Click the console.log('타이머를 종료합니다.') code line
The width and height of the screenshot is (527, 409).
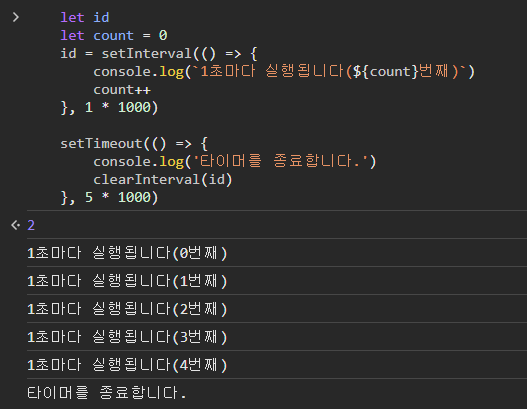coord(235,161)
